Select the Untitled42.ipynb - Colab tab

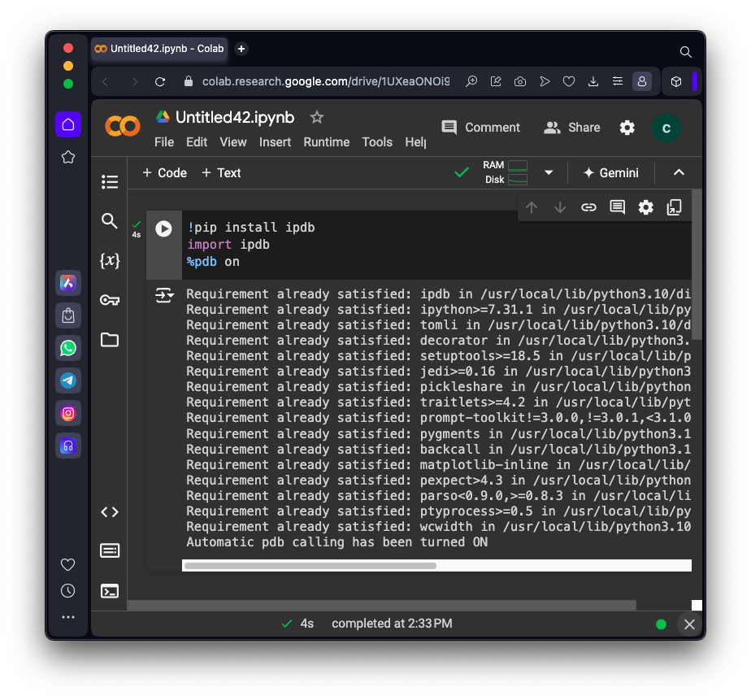[x=159, y=49]
